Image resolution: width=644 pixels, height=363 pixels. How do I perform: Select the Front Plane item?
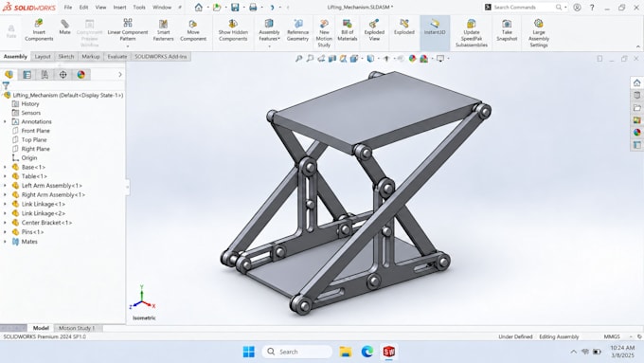point(35,131)
